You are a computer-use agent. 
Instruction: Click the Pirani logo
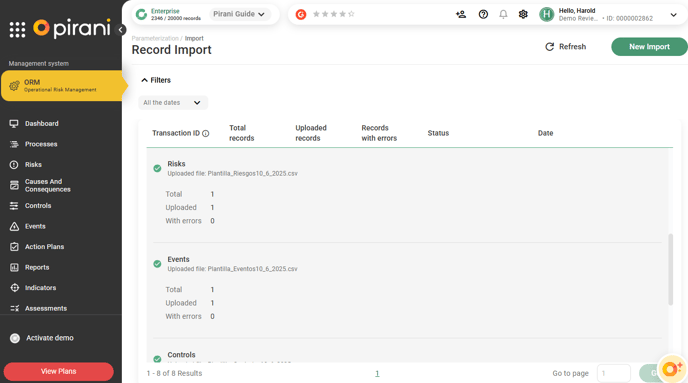coord(72,29)
